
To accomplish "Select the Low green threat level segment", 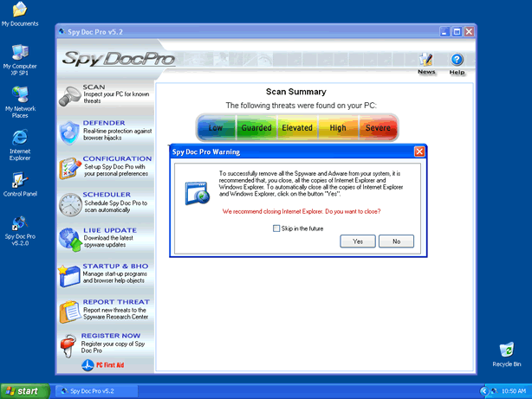I will click(216, 127).
